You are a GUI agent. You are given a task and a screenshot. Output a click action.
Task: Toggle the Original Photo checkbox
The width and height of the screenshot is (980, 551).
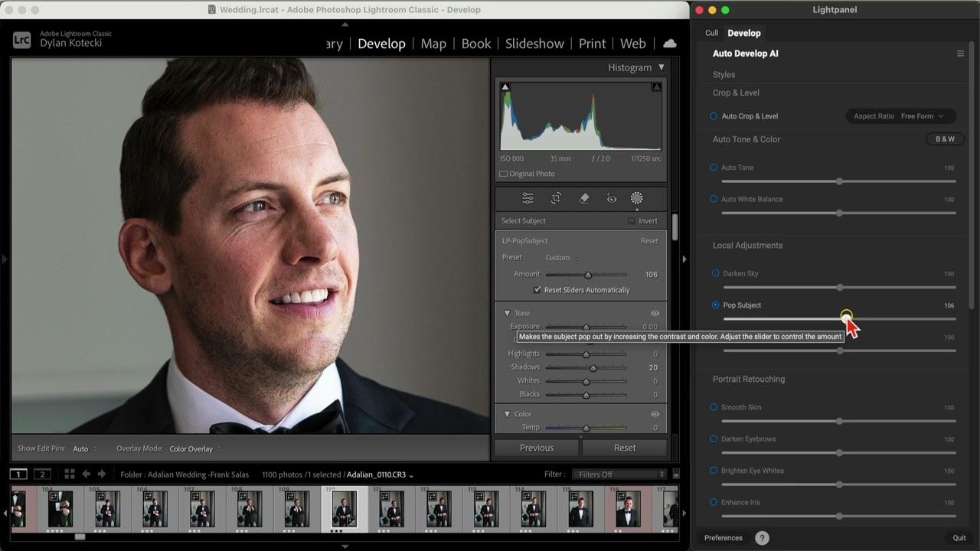point(503,174)
